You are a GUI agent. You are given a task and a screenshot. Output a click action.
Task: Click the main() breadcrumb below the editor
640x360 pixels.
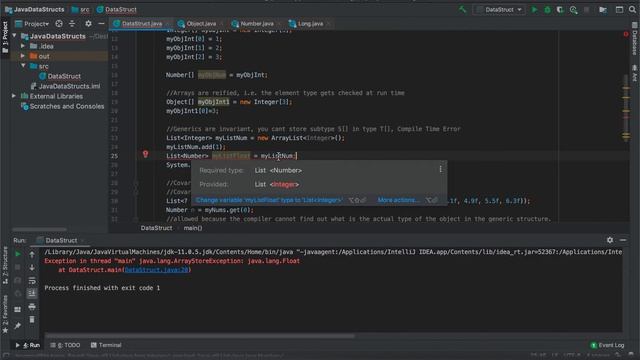[193, 228]
